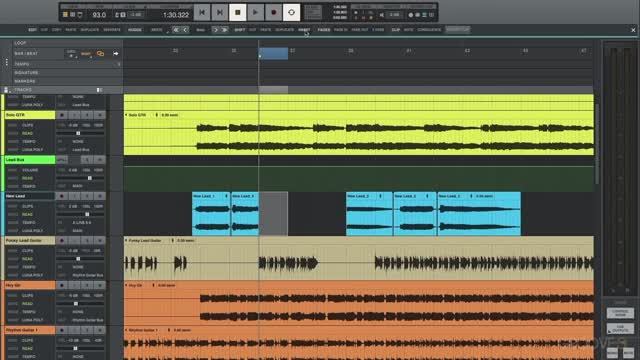Arm record on the New Lead track

62,196
